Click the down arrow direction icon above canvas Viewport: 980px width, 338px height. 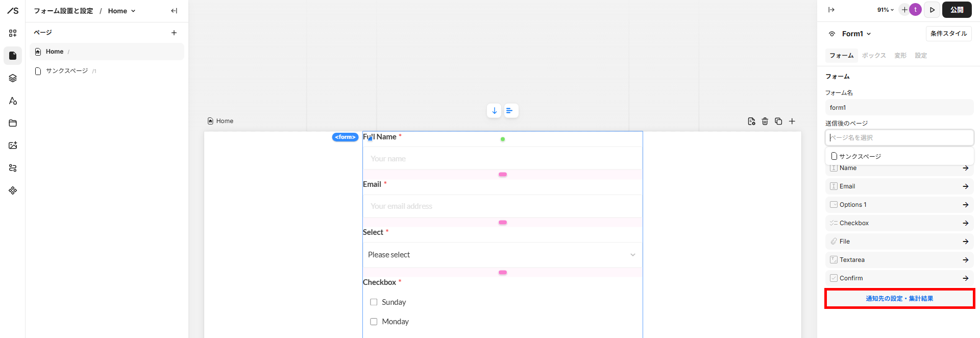[494, 111]
